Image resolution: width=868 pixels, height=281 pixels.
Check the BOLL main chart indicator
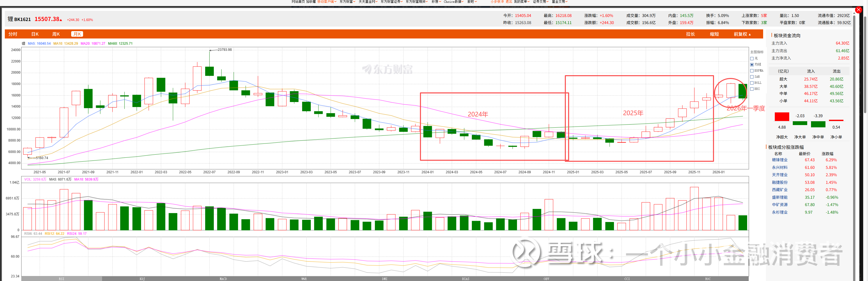coord(752,83)
